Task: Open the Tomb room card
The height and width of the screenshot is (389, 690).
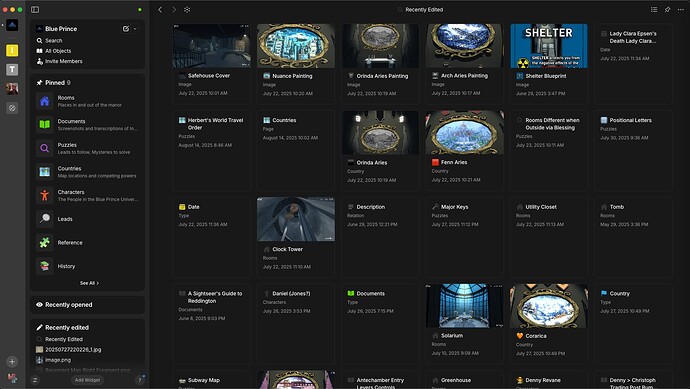Action: click(634, 237)
